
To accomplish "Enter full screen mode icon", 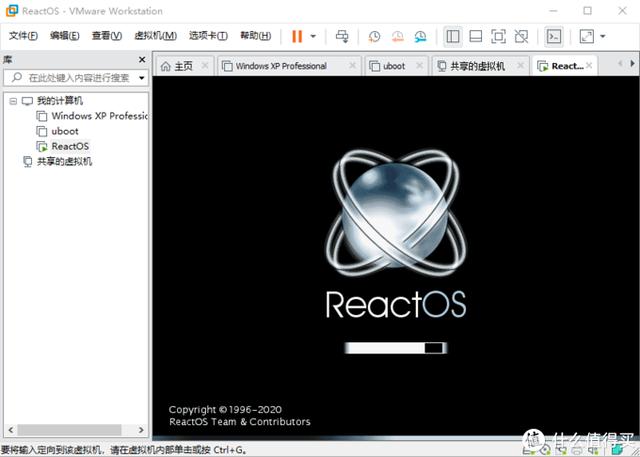I will [x=498, y=36].
